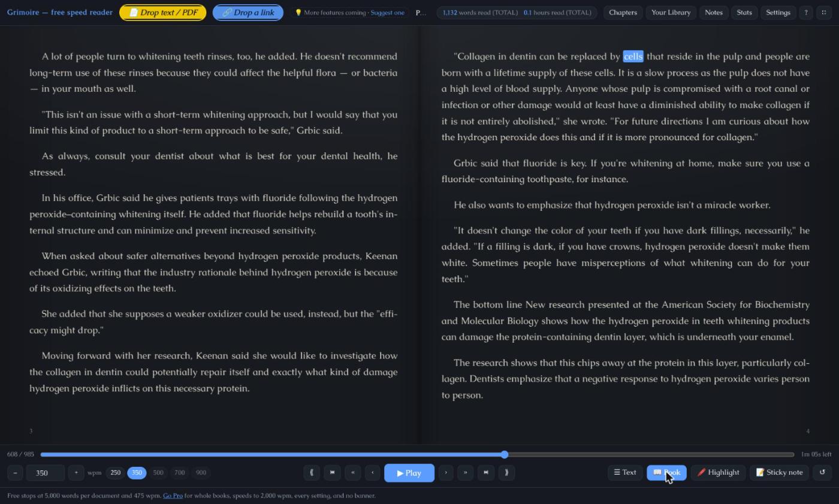Viewport: 839px width, 504px height.
Task: Skip to start with the previous-track icon
Action: coord(332,472)
